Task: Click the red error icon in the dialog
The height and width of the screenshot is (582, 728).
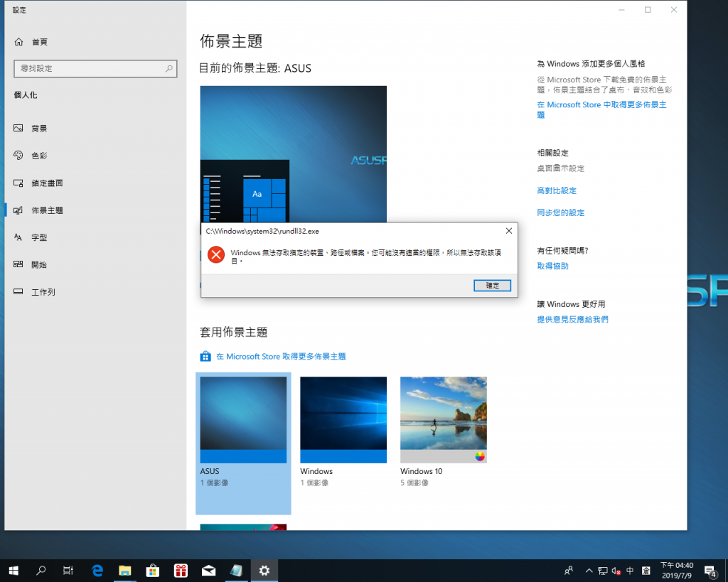Action: click(x=216, y=254)
